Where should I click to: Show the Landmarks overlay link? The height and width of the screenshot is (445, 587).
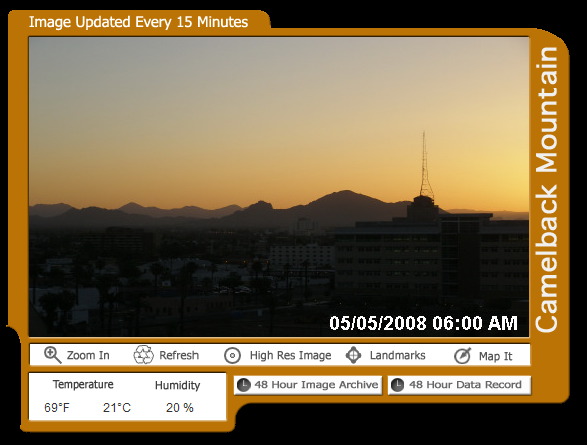pos(398,355)
